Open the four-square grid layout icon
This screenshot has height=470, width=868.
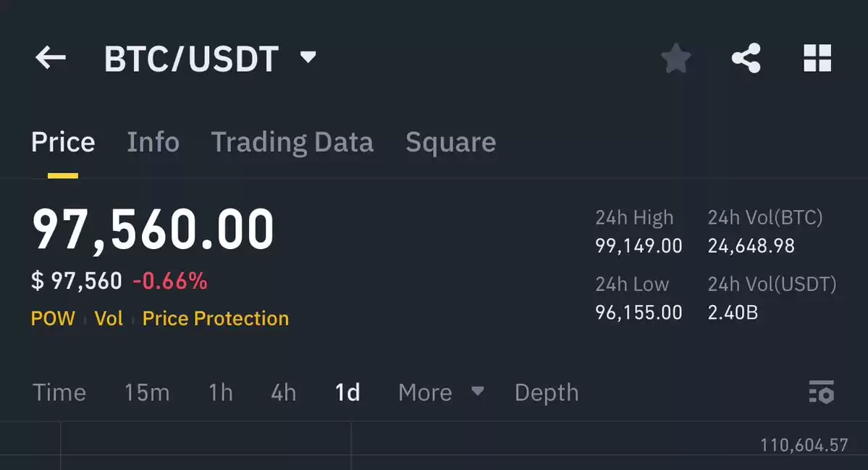[817, 58]
